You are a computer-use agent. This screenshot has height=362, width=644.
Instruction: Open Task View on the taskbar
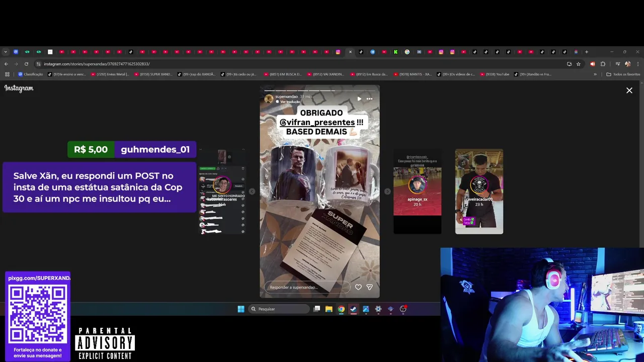coord(316,309)
